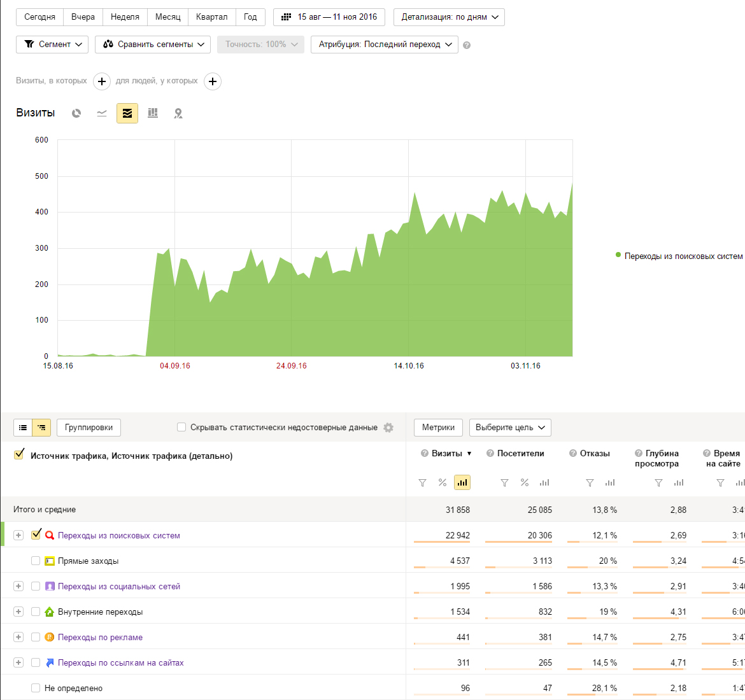Uncheck Переходы из поисковых систем checkbox

36,535
